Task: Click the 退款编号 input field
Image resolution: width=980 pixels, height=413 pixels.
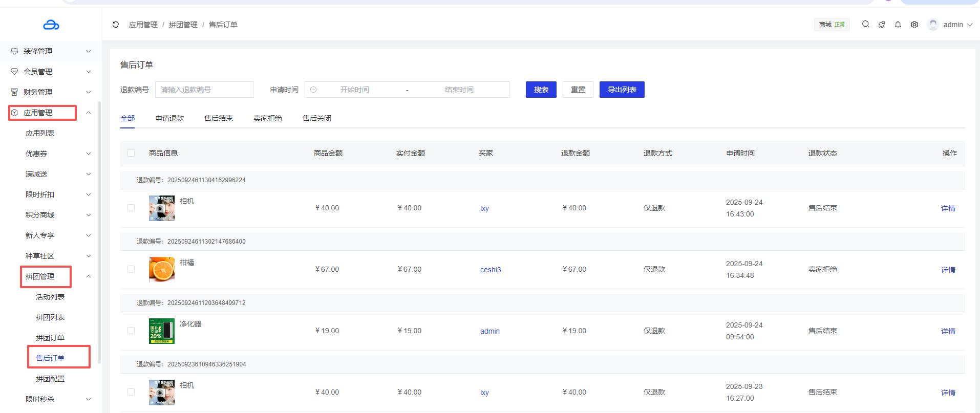Action: (x=204, y=90)
